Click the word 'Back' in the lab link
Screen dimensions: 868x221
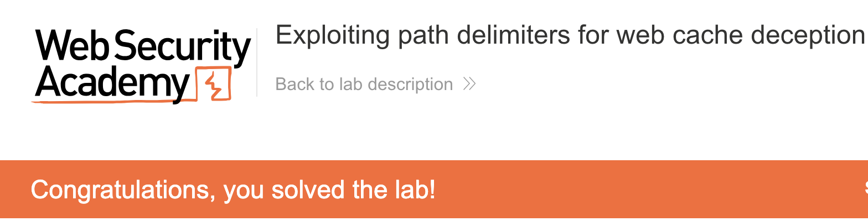click(x=294, y=84)
